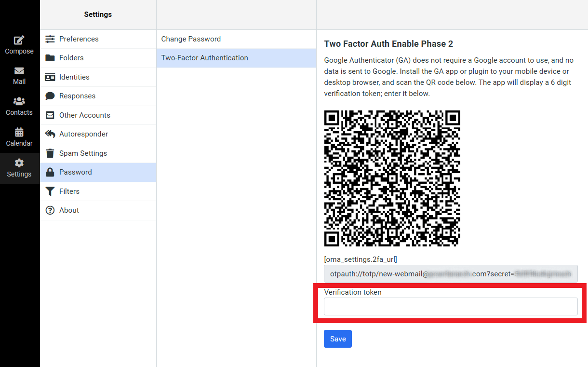
Task: Click the Preferences sliders icon
Action: click(50, 39)
